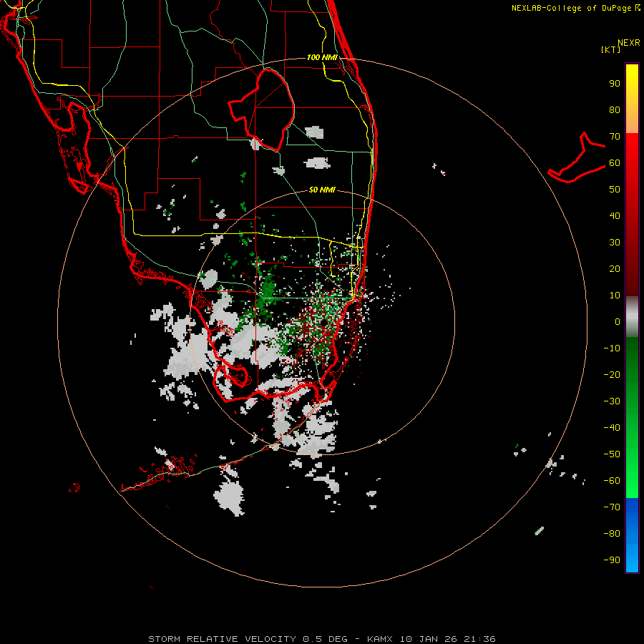Click the -50 value on velocity scale
The image size is (644, 644).
tap(612, 454)
